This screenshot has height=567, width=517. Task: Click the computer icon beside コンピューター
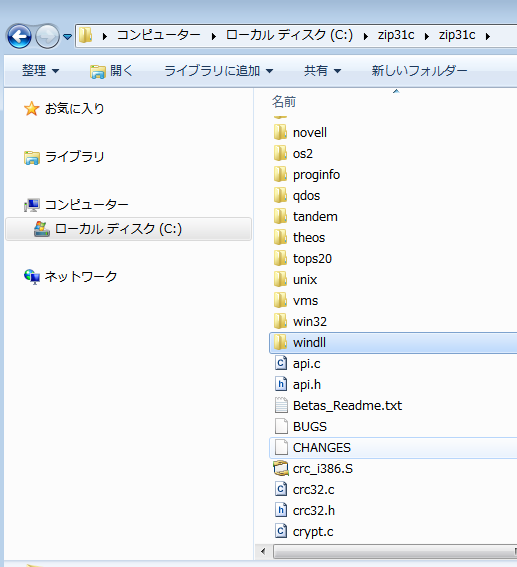coord(31,205)
